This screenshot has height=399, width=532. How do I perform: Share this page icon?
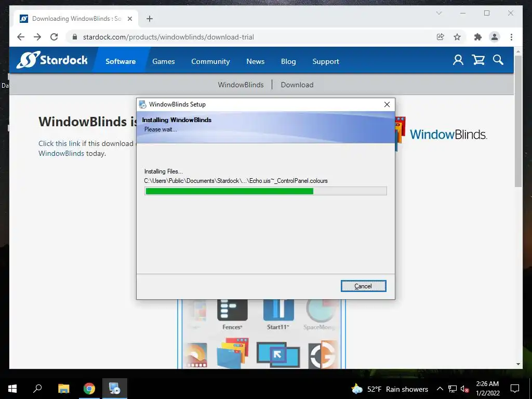pos(441,37)
